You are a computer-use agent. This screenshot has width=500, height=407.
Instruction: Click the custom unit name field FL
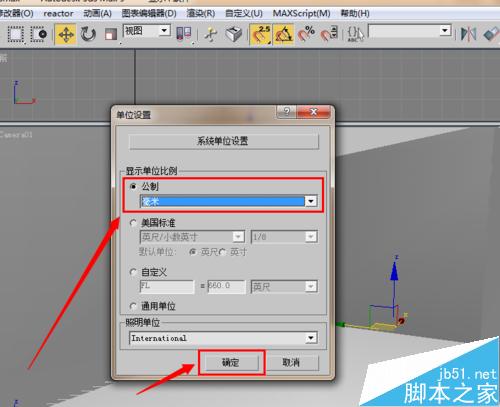click(x=167, y=287)
